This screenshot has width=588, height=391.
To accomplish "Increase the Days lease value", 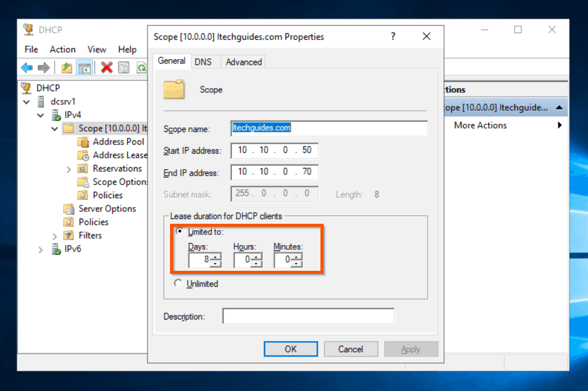I will (x=215, y=257).
